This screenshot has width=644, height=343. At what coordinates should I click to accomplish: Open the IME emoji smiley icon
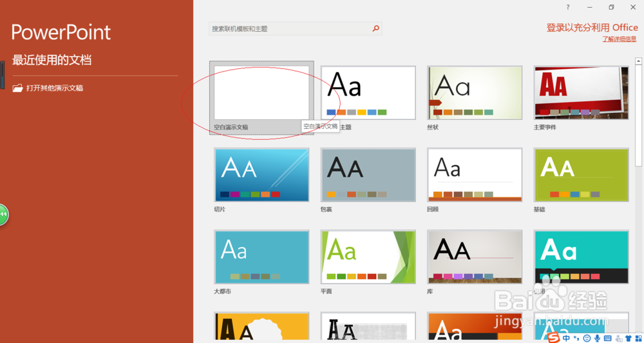pyautogui.click(x=587, y=338)
